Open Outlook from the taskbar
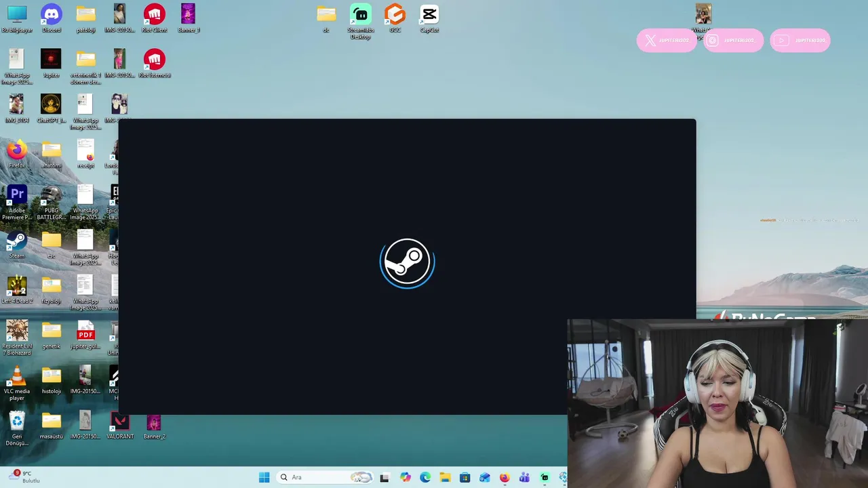Image resolution: width=868 pixels, height=488 pixels. click(x=484, y=477)
